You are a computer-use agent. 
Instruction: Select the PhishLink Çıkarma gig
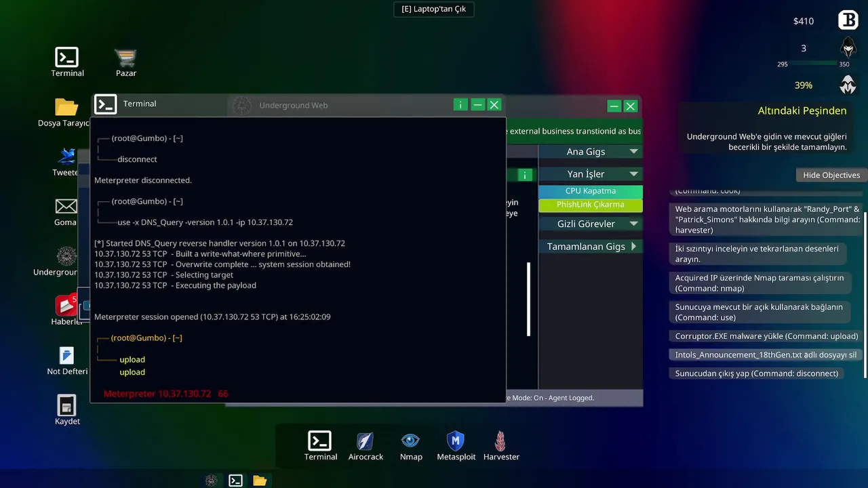coord(591,205)
